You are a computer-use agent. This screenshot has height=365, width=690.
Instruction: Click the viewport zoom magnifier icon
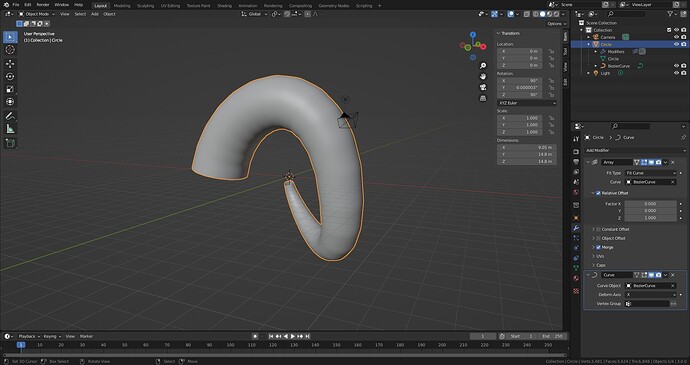483,66
